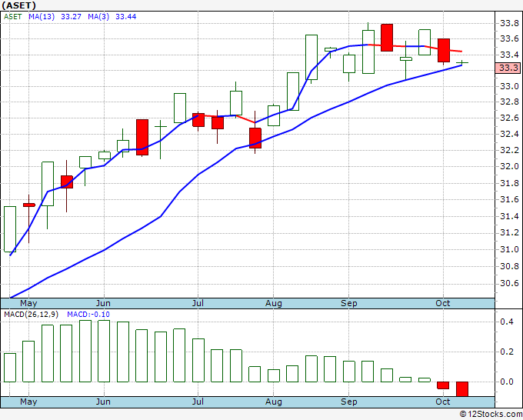
Task: Click Jun on the price chart time axis
Action: coord(103,303)
